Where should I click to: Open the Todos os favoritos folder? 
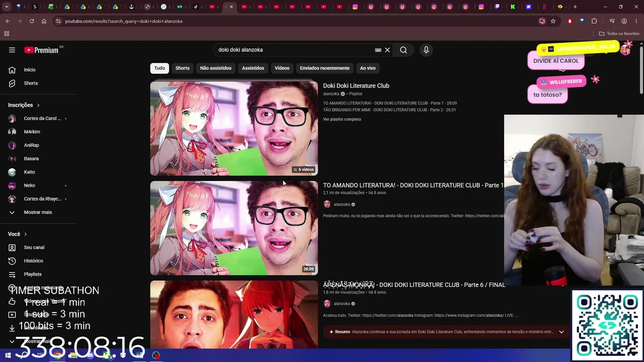tap(619, 34)
